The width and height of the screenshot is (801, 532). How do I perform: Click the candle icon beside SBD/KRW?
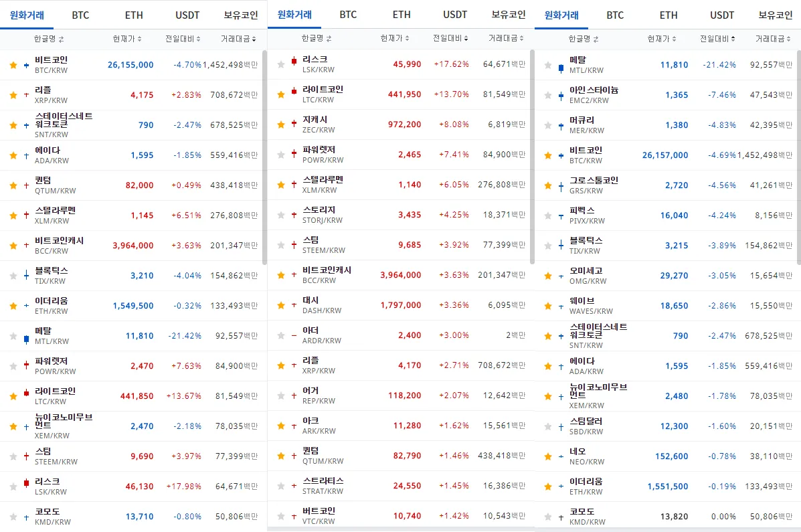pyautogui.click(x=561, y=426)
